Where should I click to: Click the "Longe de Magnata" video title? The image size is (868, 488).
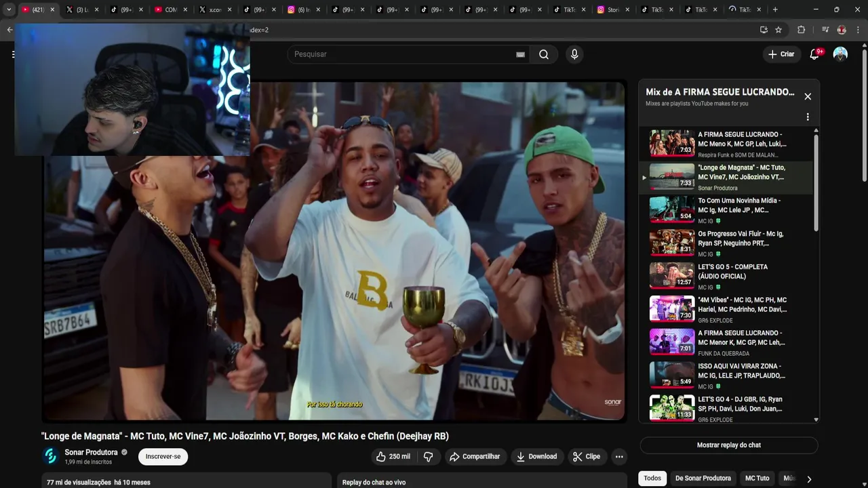click(x=245, y=436)
